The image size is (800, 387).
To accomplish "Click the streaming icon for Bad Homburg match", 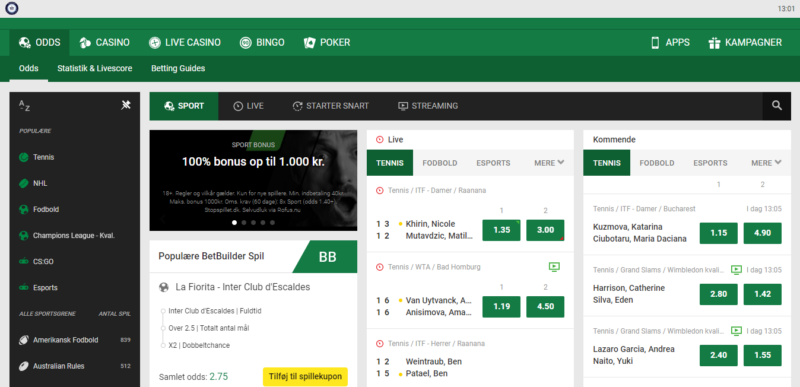I will (554, 267).
